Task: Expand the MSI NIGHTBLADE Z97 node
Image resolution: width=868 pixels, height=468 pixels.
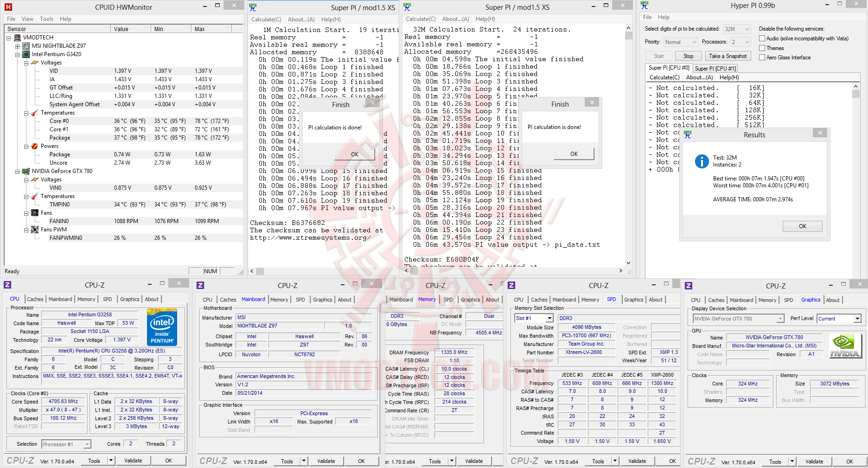Action: [x=18, y=46]
